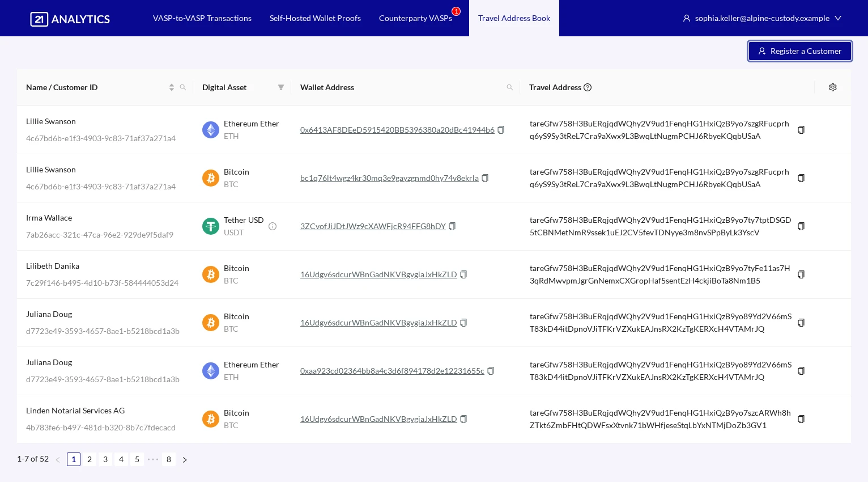Screen dimensions: 868x482
Task: Select Travel Address Book tab
Action: (514, 18)
